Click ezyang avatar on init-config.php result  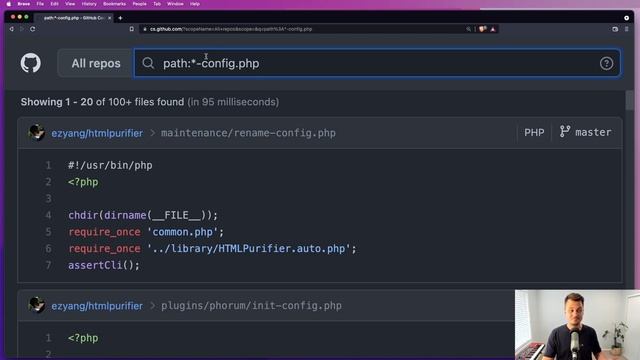pyautogui.click(x=37, y=305)
